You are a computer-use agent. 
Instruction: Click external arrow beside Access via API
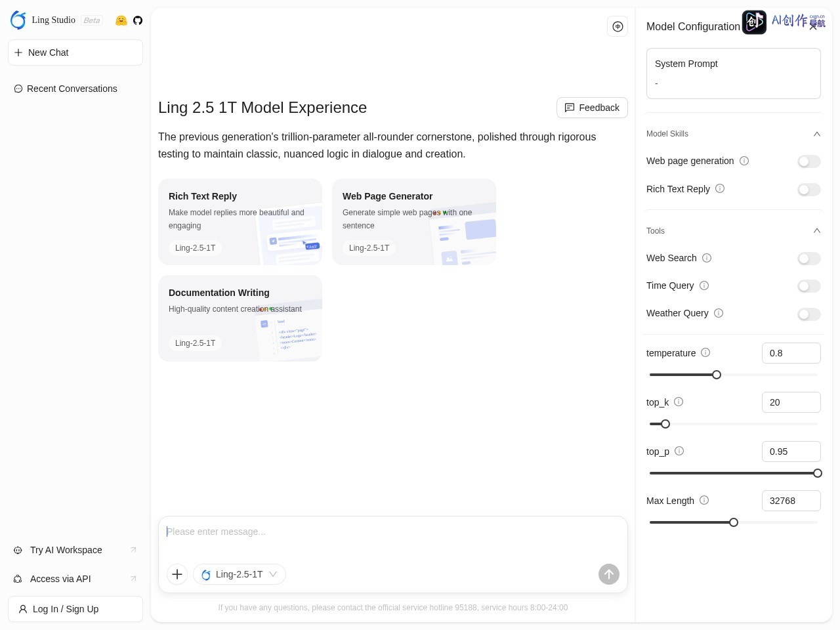[133, 579]
